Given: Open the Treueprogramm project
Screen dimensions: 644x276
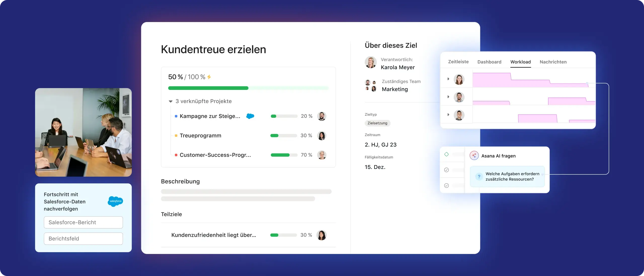Looking at the screenshot, I should (x=200, y=136).
